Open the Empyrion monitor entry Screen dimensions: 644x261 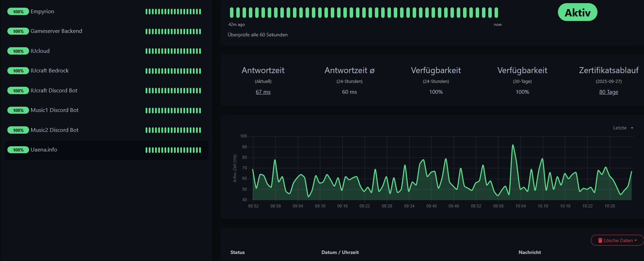tap(42, 12)
